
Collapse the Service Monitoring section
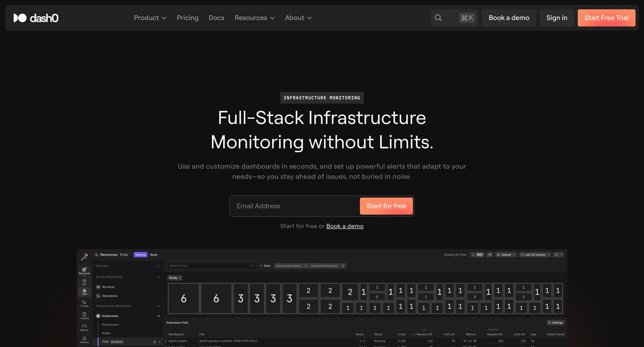pos(159,277)
